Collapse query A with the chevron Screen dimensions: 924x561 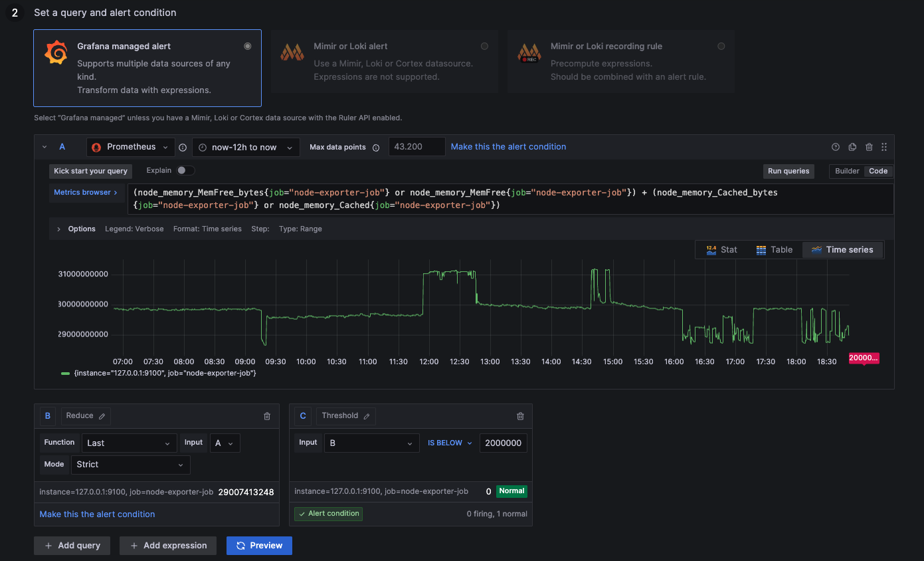(x=45, y=147)
